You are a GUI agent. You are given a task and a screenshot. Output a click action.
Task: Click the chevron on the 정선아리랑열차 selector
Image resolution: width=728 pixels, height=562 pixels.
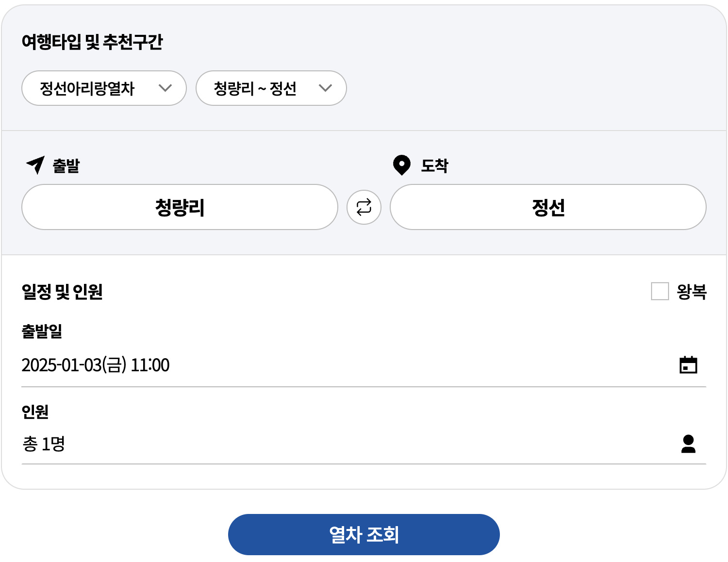point(165,88)
